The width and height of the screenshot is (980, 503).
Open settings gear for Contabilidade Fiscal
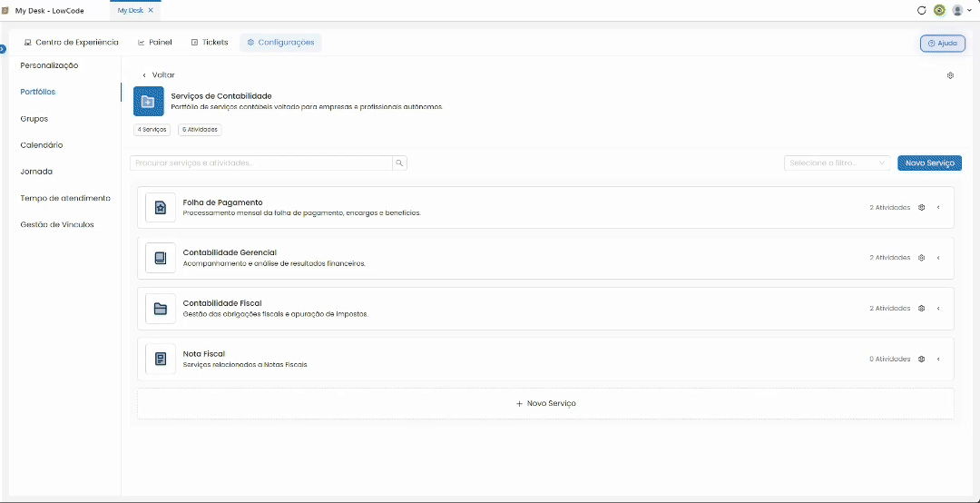pyautogui.click(x=921, y=309)
